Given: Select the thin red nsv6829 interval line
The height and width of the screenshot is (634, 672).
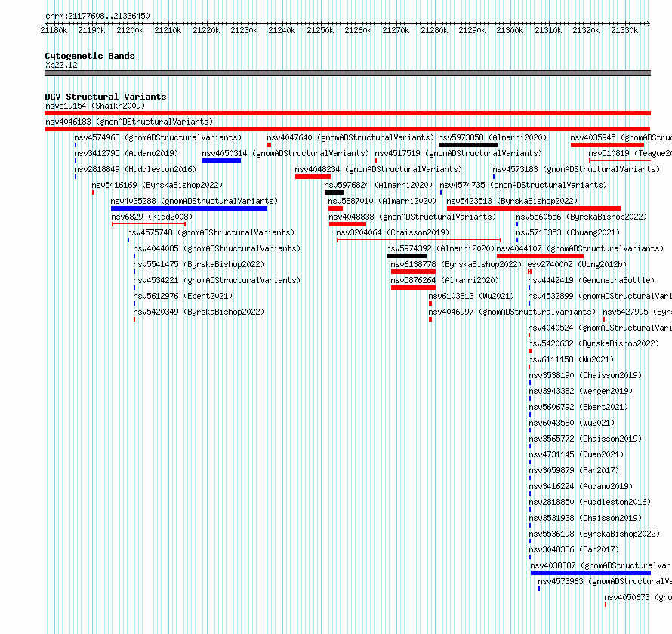Looking at the screenshot, I should pyautogui.click(x=149, y=224).
